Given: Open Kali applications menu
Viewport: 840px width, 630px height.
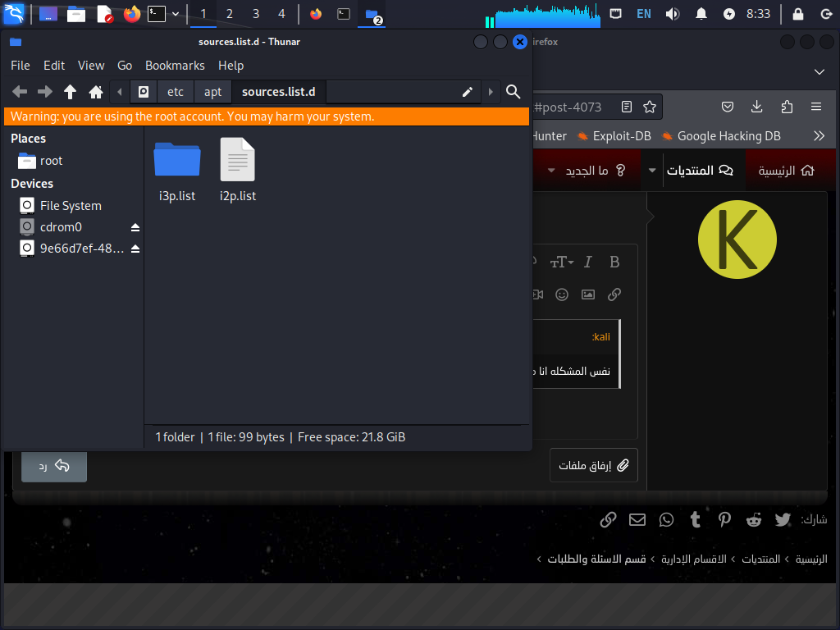Looking at the screenshot, I should (15, 13).
